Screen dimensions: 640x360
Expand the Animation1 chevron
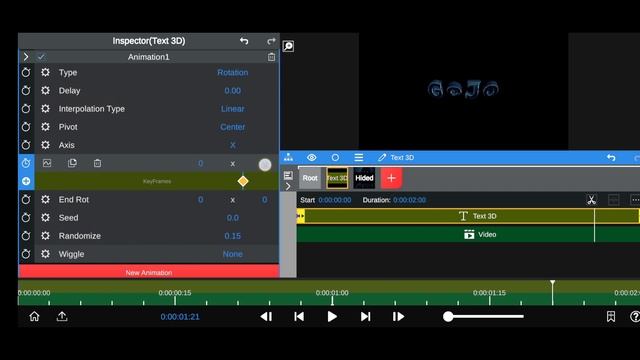[x=26, y=57]
